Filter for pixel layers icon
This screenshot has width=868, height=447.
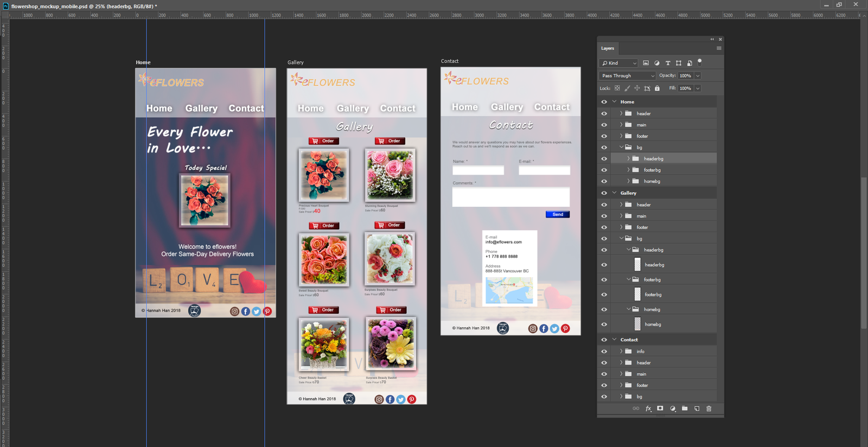click(646, 63)
